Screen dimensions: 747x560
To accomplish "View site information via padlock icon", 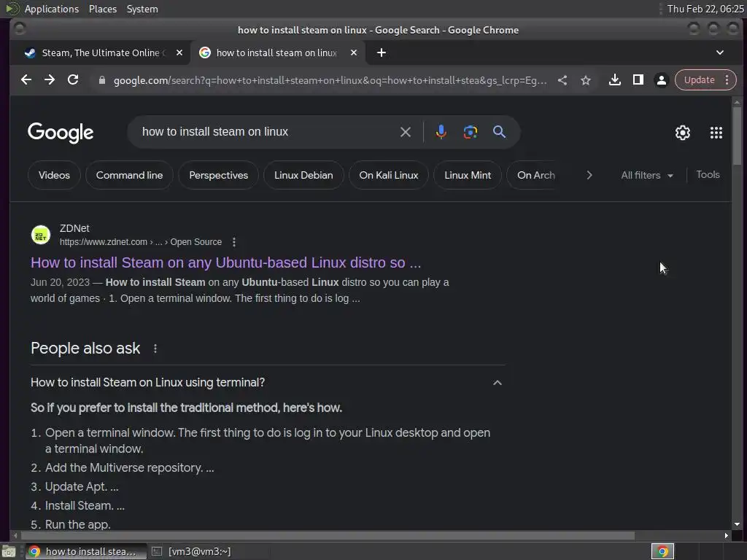I will tap(101, 80).
